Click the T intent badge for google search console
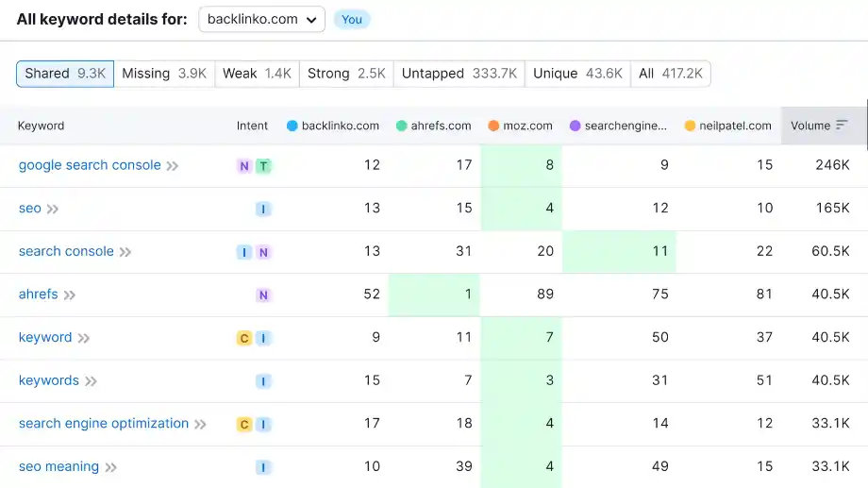The width and height of the screenshot is (868, 488). [x=263, y=166]
